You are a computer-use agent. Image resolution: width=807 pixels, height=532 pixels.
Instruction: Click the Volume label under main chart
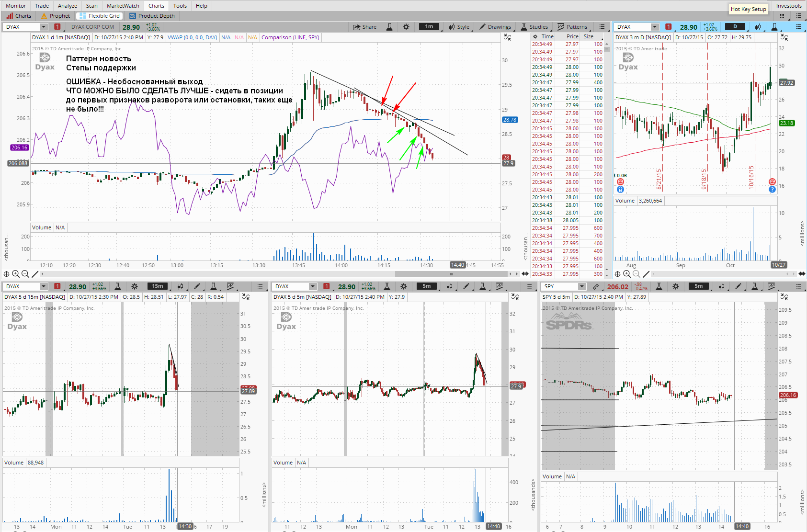click(42, 227)
